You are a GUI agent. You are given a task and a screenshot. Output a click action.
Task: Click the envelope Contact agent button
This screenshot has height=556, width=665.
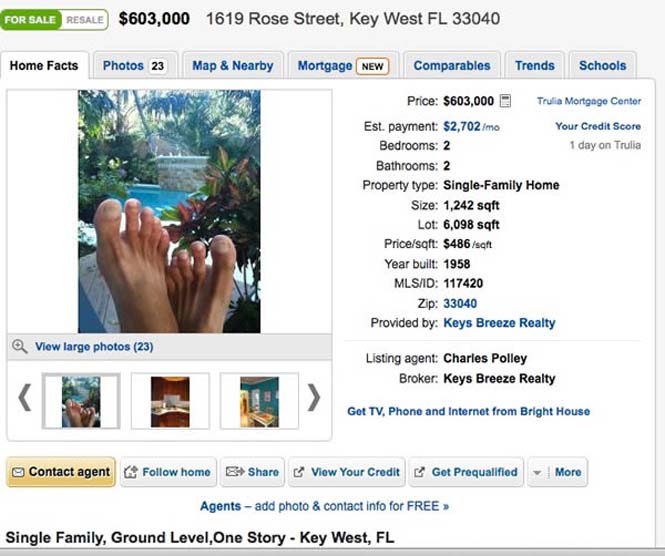(x=60, y=472)
